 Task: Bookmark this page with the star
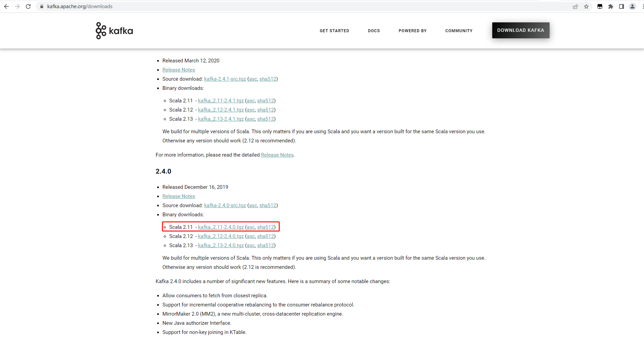point(586,6)
